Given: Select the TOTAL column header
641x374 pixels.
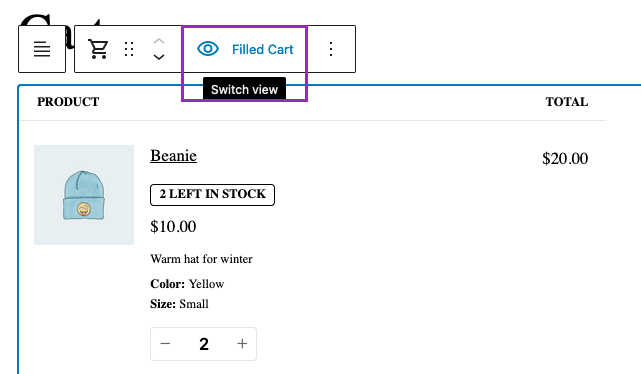Looking at the screenshot, I should [567, 102].
